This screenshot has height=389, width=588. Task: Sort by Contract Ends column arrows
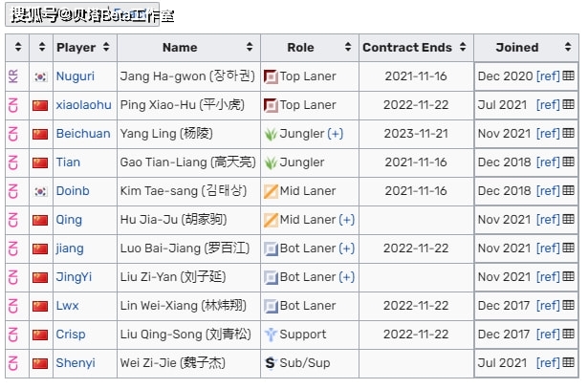(463, 47)
